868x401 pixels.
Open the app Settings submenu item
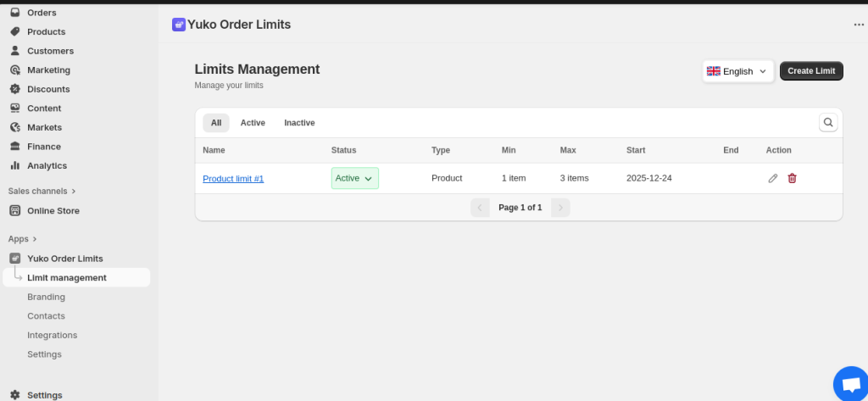click(x=44, y=354)
